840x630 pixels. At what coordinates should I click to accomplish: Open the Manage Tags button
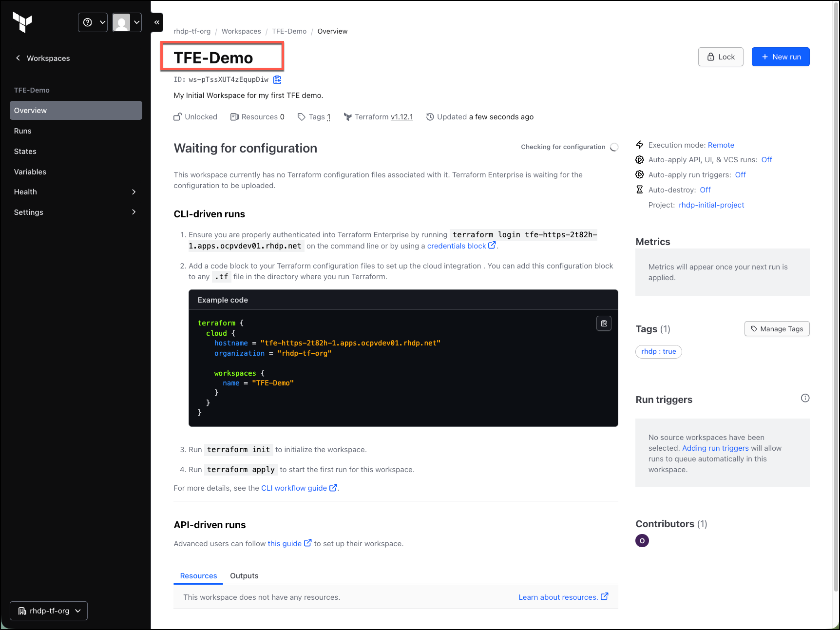pyautogui.click(x=777, y=329)
